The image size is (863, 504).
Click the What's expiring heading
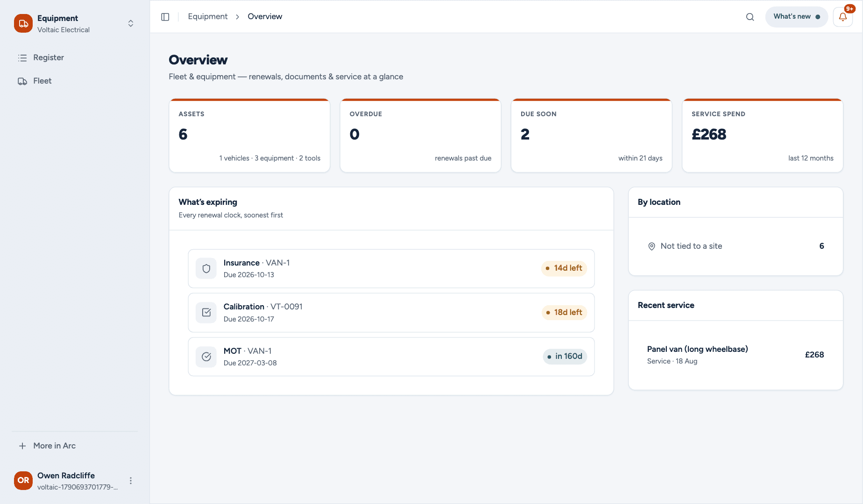[x=208, y=202]
